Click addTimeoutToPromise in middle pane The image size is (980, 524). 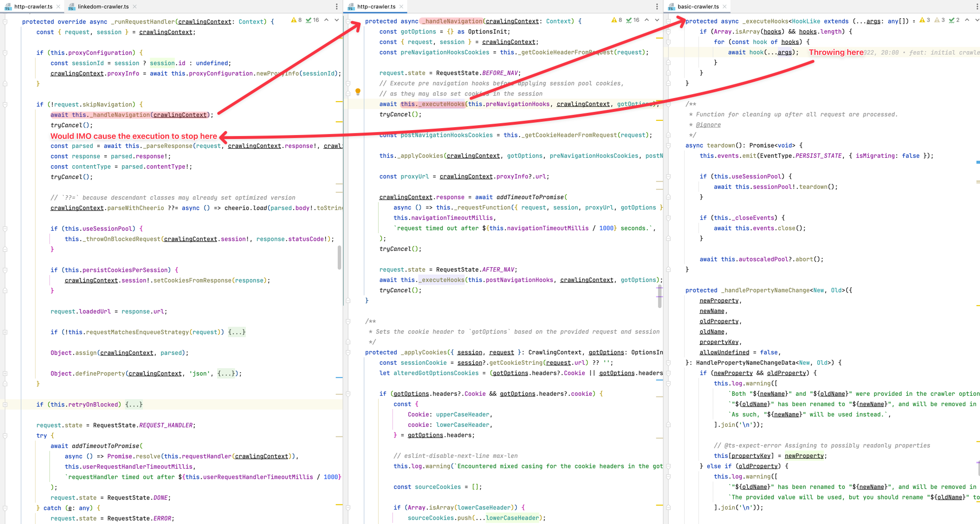click(530, 197)
